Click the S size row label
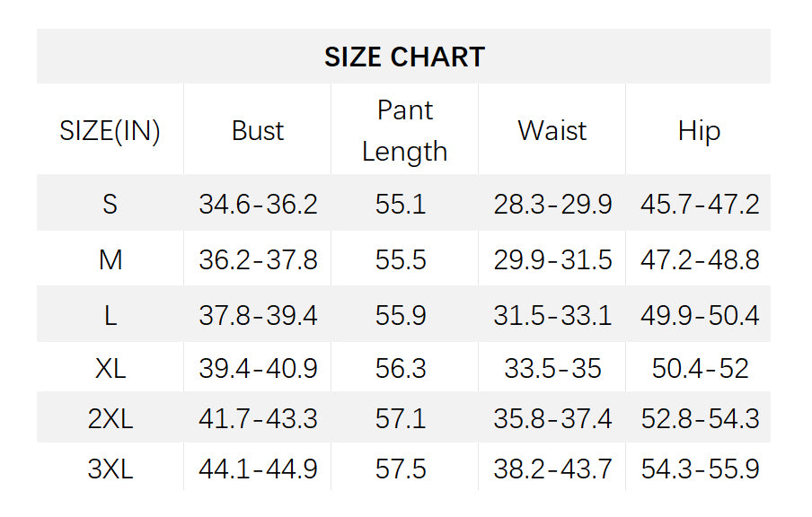812x517 pixels. coord(110,205)
